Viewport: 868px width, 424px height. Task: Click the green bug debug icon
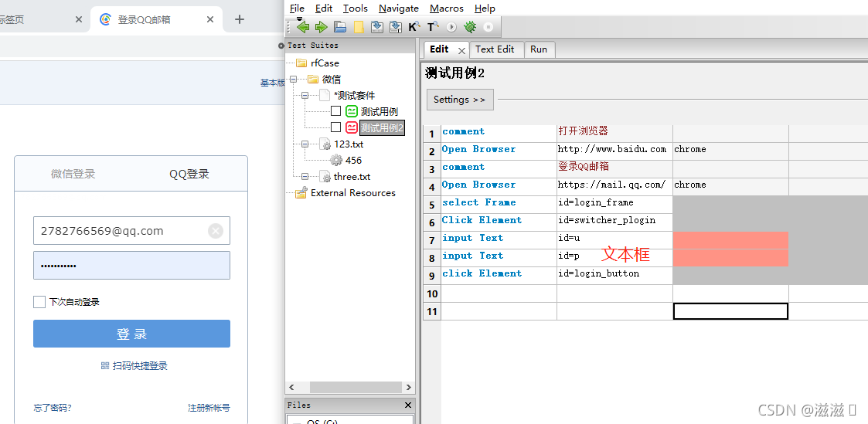click(470, 26)
